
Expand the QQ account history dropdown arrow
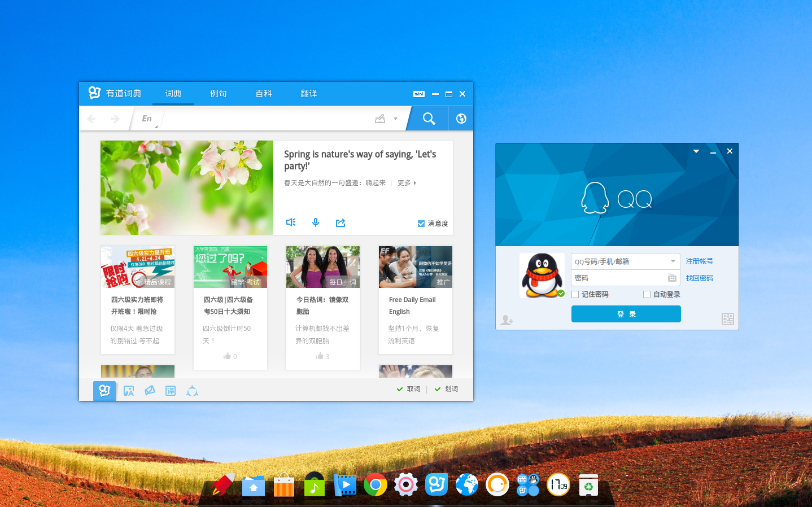coord(673,261)
